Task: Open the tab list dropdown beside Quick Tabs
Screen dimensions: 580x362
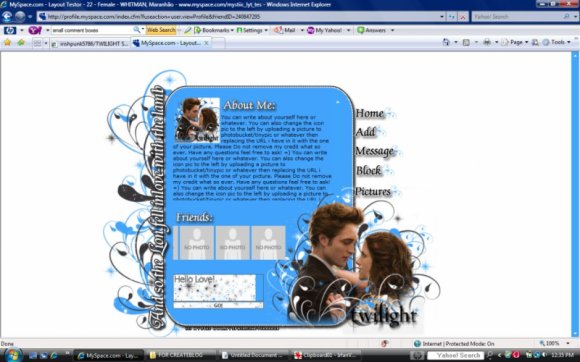Action: click(46, 43)
